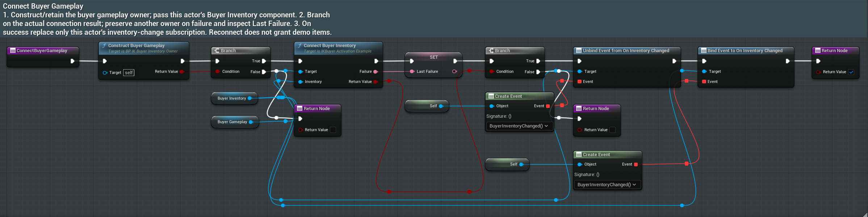The image size is (868, 217).
Task: Check Return Value on the leftmost Return Node
Action: [x=333, y=130]
